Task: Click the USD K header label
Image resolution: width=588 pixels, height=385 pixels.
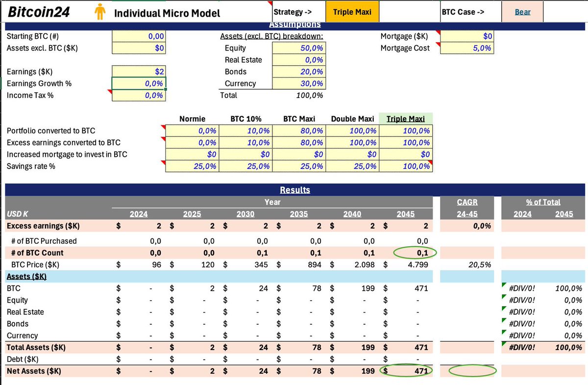Action: 19,214
